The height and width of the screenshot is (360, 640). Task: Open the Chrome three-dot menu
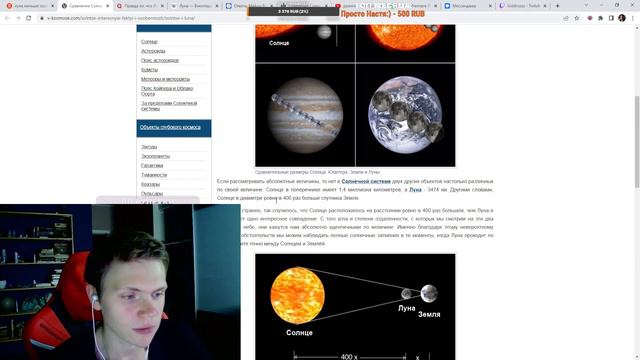point(633,18)
